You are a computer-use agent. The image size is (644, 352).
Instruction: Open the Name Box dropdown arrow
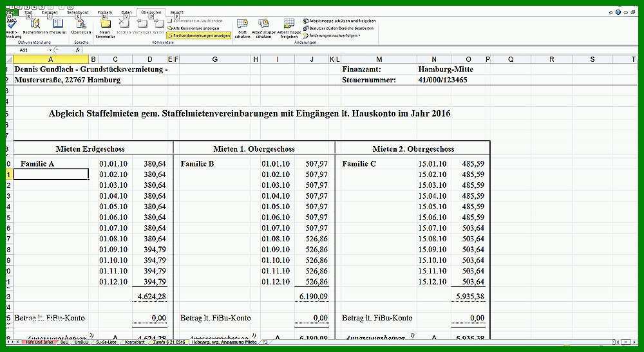(50, 50)
